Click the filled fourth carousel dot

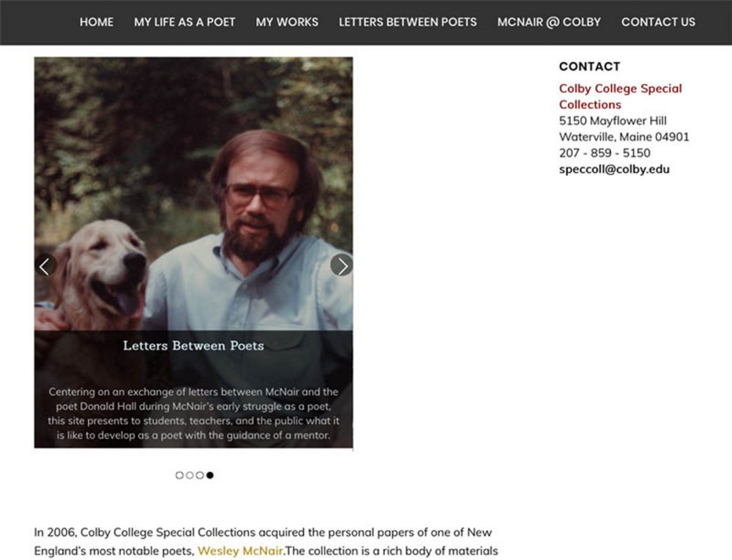point(210,475)
